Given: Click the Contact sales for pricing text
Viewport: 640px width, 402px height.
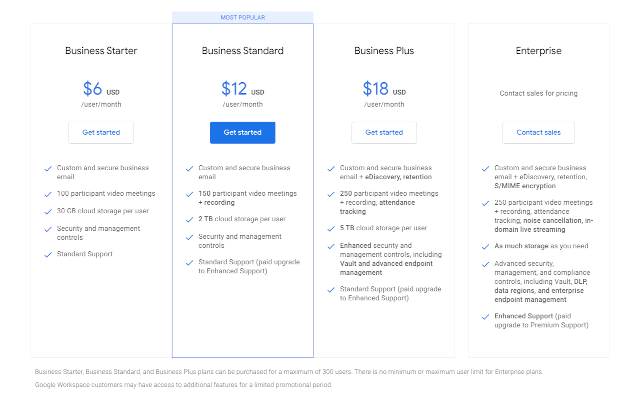Looking at the screenshot, I should pyautogui.click(x=538, y=93).
